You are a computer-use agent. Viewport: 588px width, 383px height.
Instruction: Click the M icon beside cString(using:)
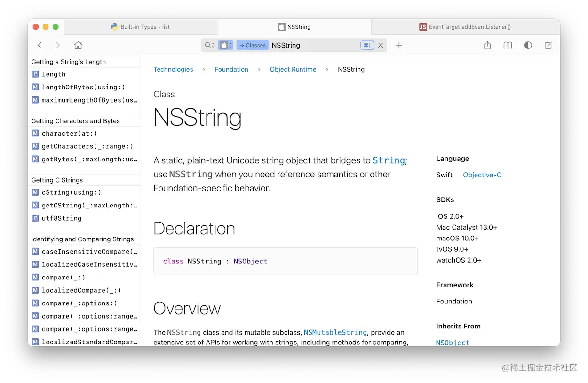pyautogui.click(x=35, y=192)
